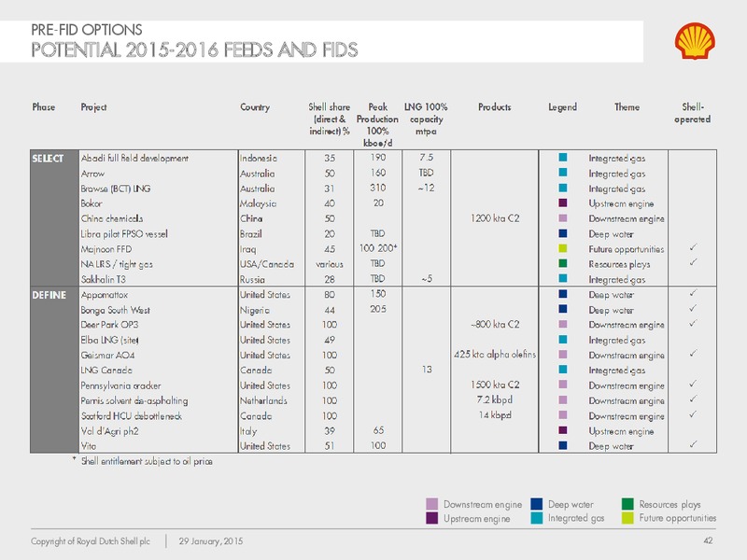Select the legend square in the Abadi row

pos(563,157)
